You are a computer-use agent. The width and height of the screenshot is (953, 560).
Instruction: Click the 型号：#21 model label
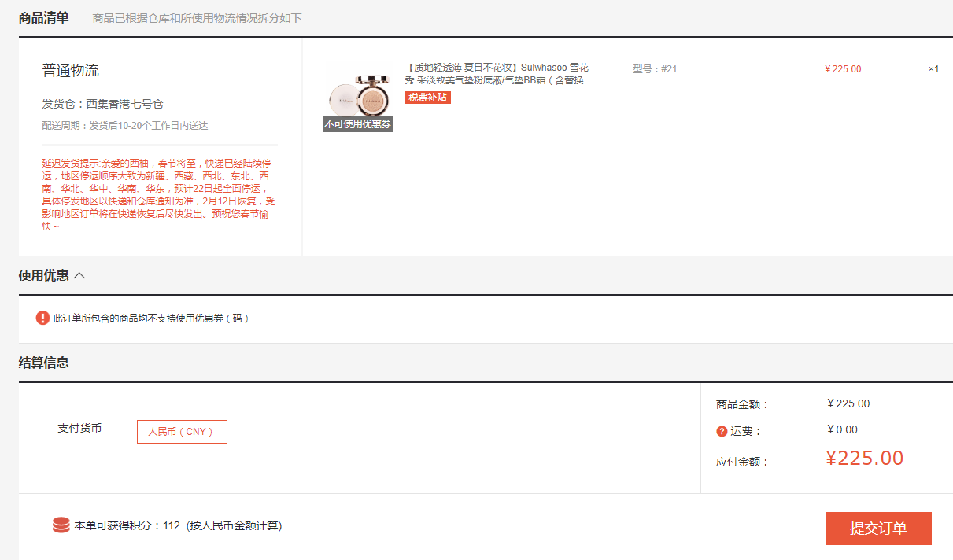point(655,69)
